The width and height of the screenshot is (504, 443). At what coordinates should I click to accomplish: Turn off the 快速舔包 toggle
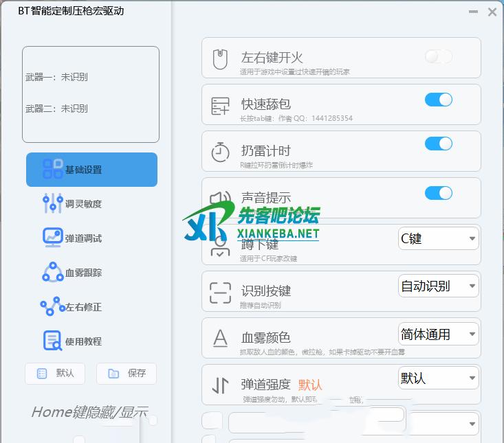pyautogui.click(x=438, y=100)
